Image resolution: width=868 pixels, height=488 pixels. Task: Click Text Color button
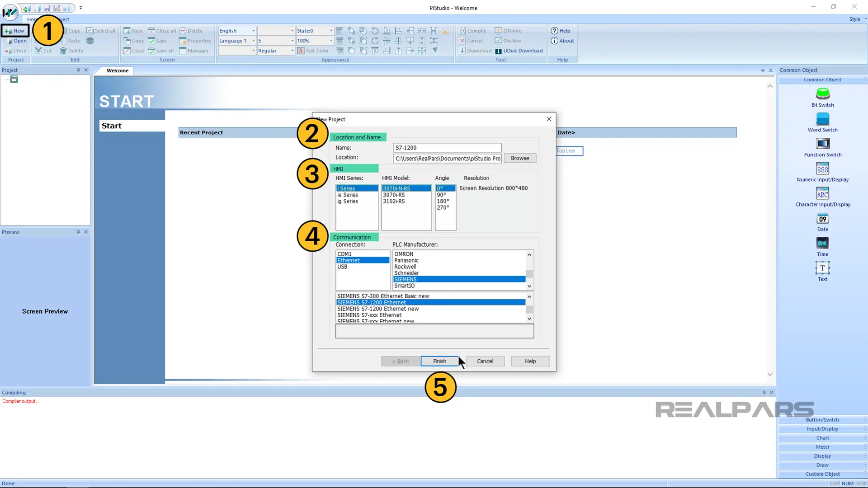[313, 51]
